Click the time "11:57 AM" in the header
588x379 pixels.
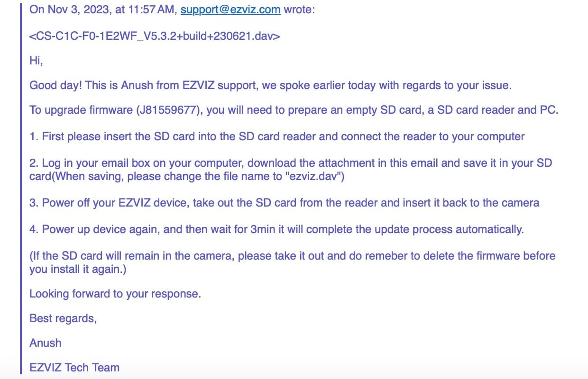point(152,10)
